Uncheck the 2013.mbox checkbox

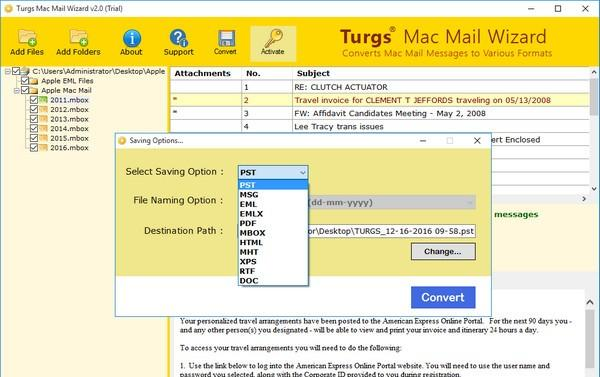(x=34, y=119)
